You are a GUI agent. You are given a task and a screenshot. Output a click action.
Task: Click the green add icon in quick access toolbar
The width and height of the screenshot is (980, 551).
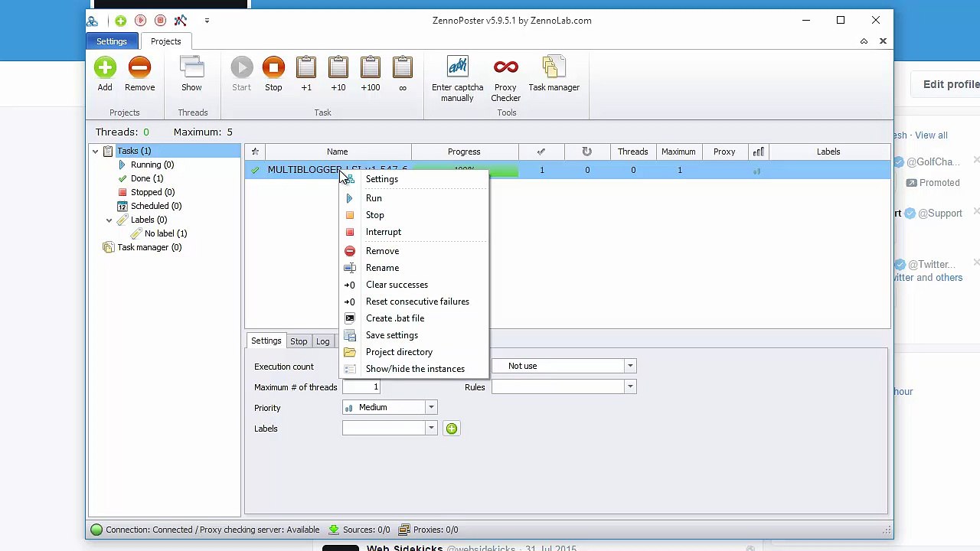121,21
